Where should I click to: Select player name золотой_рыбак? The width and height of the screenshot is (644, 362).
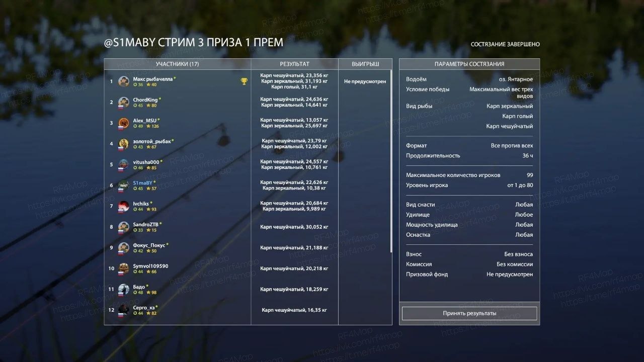pos(151,141)
